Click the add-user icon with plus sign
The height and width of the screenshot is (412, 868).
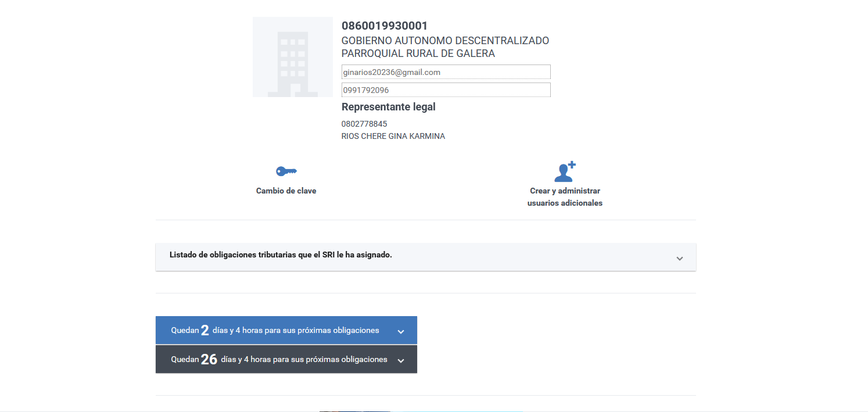tap(565, 172)
